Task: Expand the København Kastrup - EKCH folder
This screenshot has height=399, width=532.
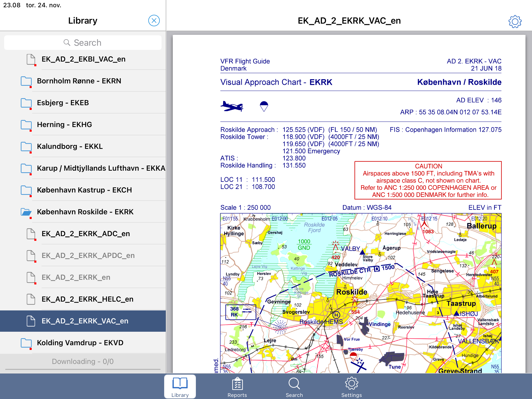Action: pyautogui.click(x=83, y=190)
